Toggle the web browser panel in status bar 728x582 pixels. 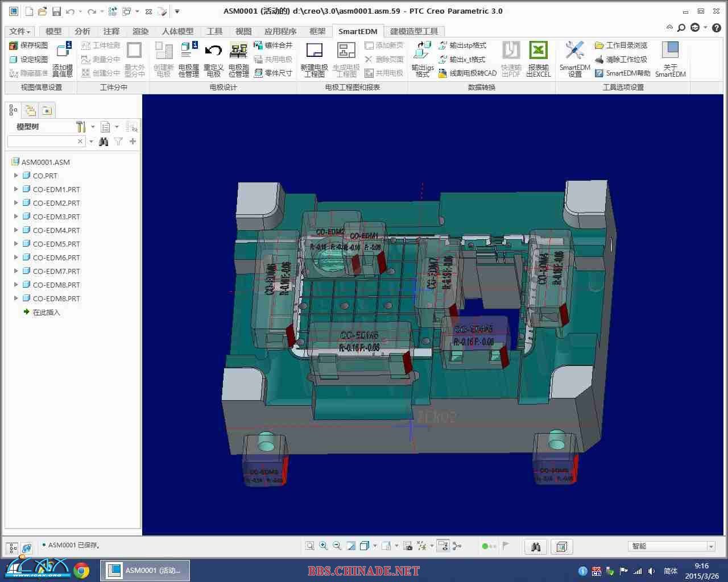click(26, 548)
